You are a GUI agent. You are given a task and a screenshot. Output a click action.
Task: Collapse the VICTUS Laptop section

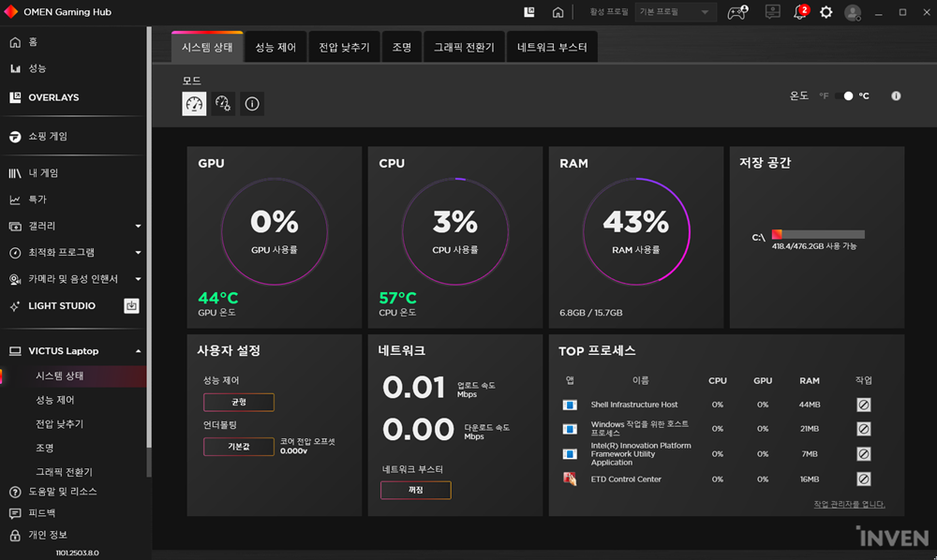pos(138,351)
